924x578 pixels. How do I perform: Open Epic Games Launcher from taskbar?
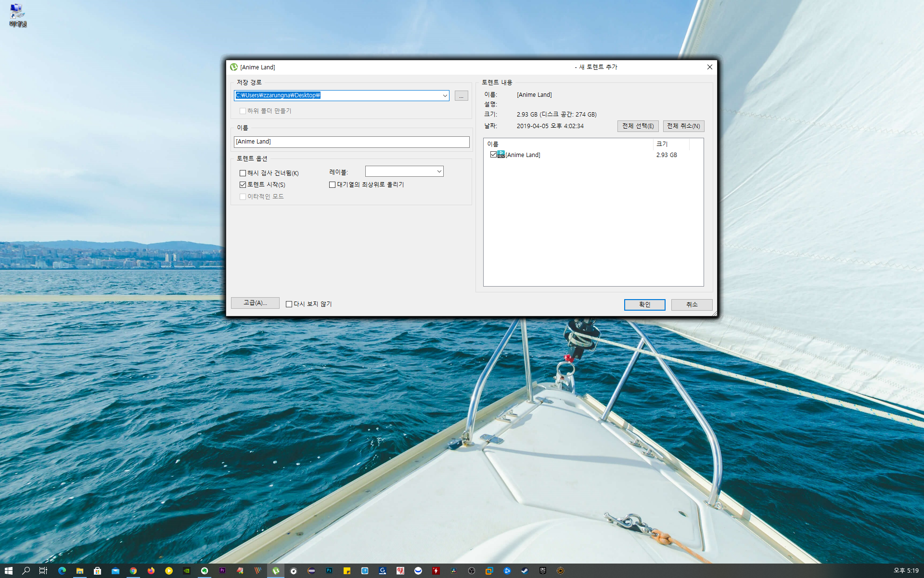pos(542,571)
